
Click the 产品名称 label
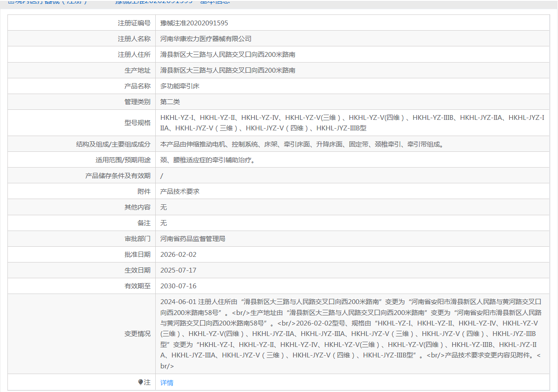(137, 86)
